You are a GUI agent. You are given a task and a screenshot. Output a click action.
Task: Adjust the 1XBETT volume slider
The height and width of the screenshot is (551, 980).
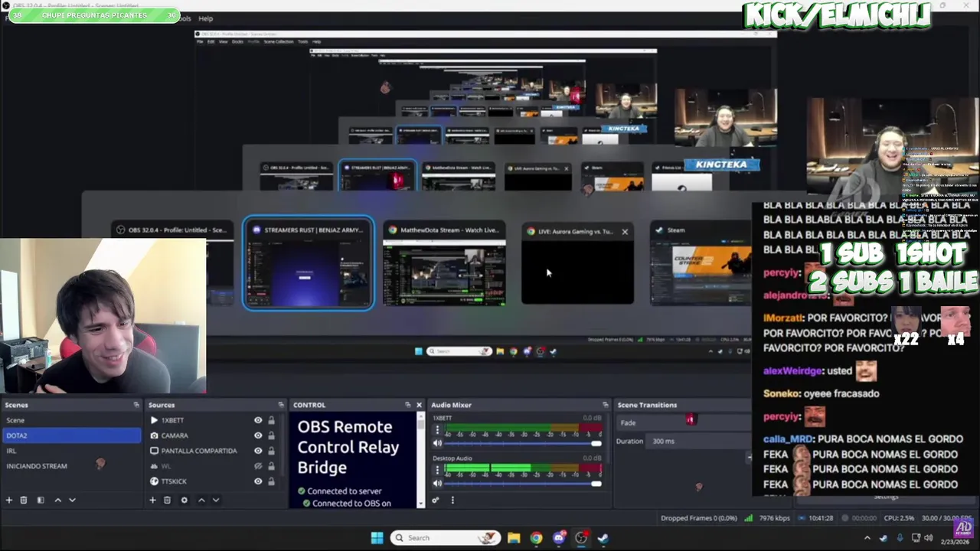[x=523, y=444]
